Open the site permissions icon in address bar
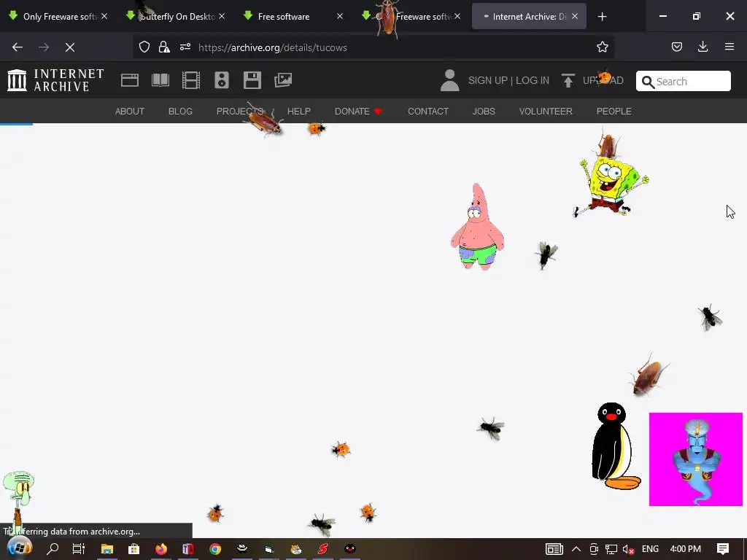747x560 pixels. coord(185,47)
